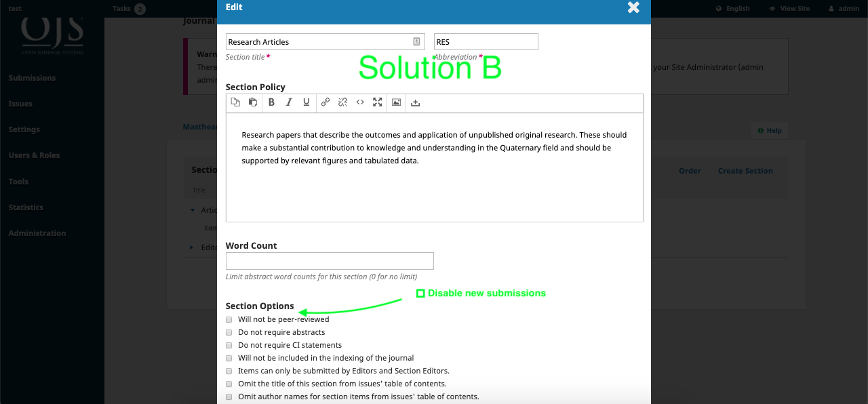Open the admin user menu
868x404 pixels.
[x=844, y=8]
